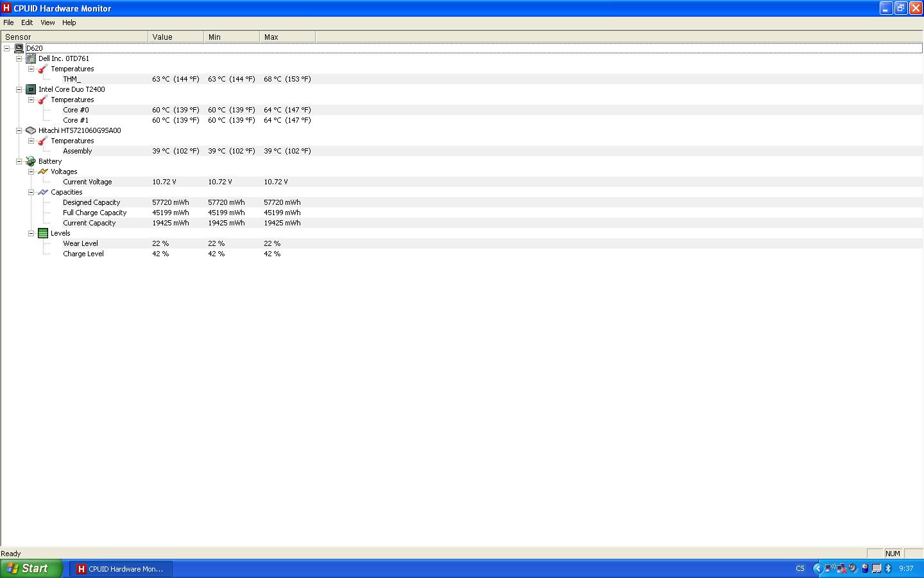The height and width of the screenshot is (578, 924).
Task: Collapse the Intel Core Duo T2400 node
Action: [19, 89]
